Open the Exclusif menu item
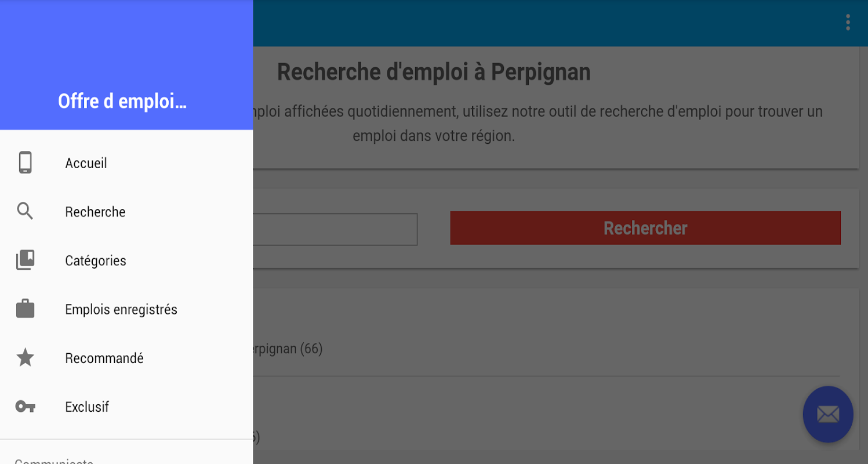Image resolution: width=868 pixels, height=464 pixels. point(126,407)
